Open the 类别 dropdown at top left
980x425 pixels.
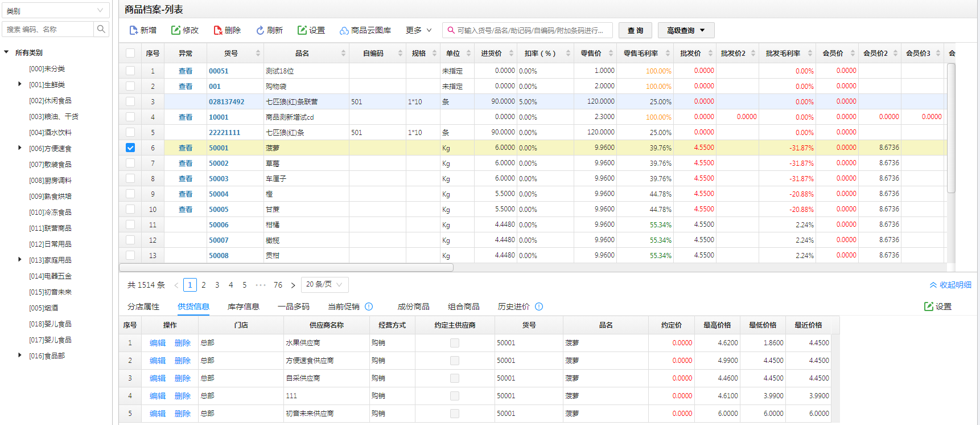click(x=55, y=11)
